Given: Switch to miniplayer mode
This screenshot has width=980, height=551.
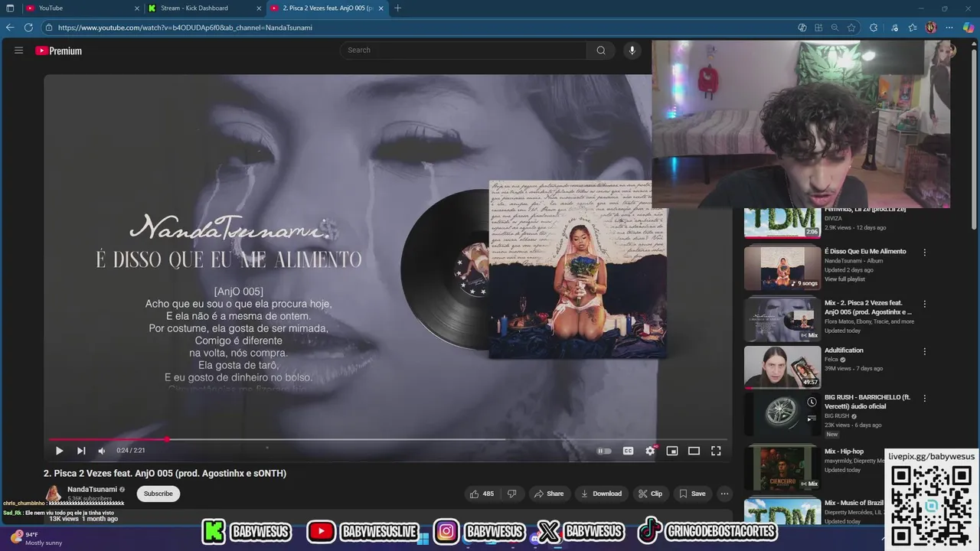Looking at the screenshot, I should [672, 451].
